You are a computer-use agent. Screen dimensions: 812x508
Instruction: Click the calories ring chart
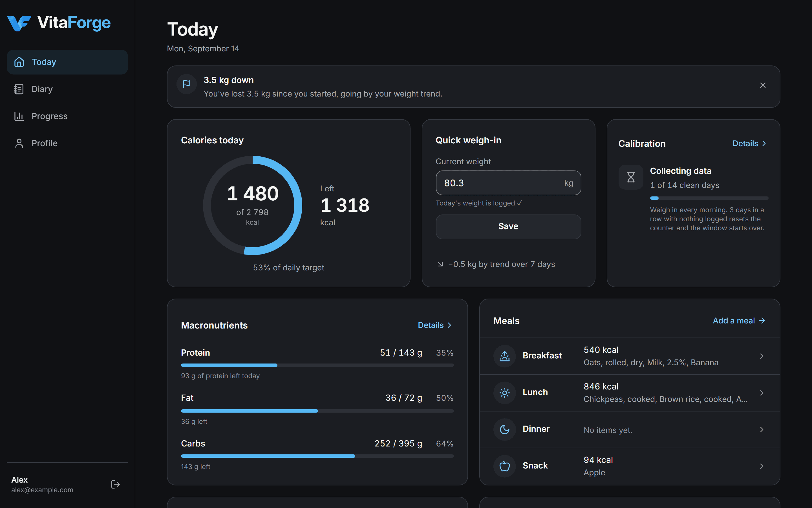[x=253, y=205]
